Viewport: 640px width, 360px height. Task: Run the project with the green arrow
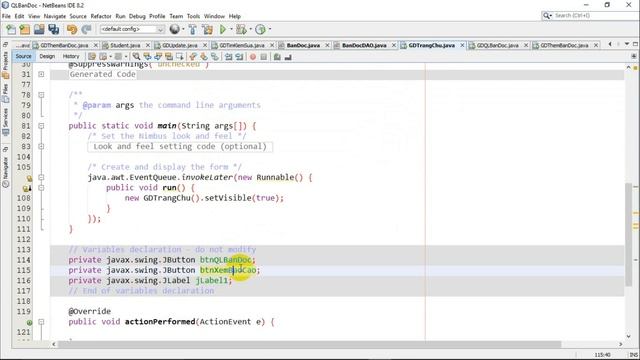(222, 29)
